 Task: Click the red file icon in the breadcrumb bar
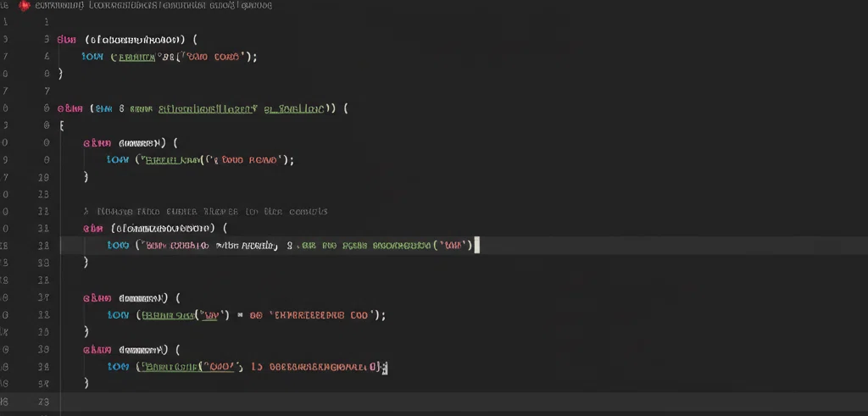tap(24, 6)
